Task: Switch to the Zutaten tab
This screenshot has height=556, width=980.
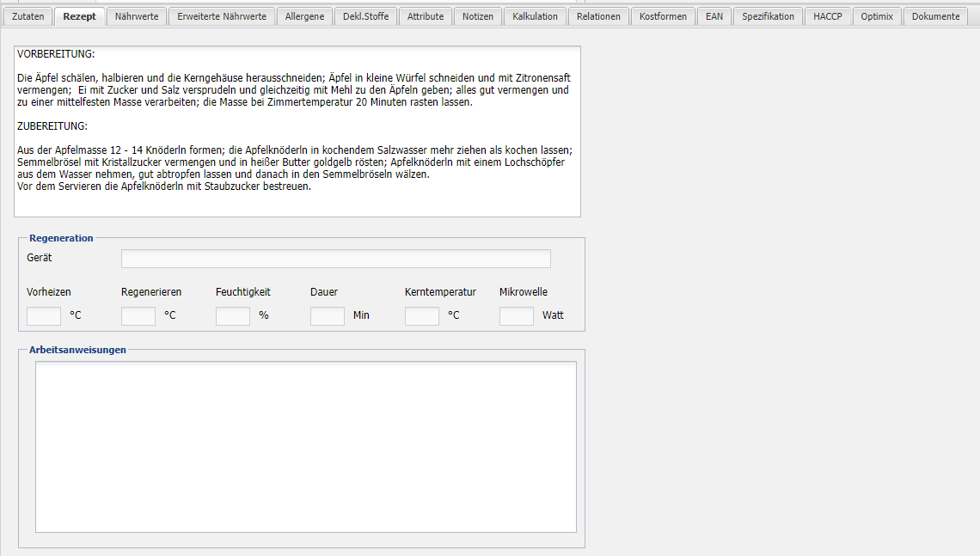Action: [28, 16]
